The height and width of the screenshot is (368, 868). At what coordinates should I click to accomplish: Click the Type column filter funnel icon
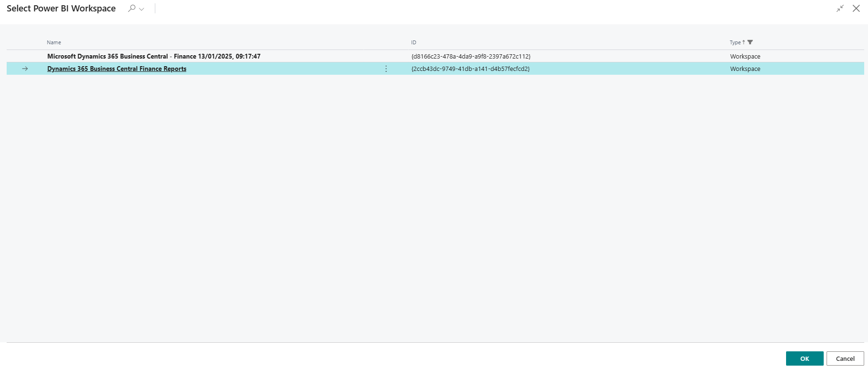pyautogui.click(x=750, y=42)
